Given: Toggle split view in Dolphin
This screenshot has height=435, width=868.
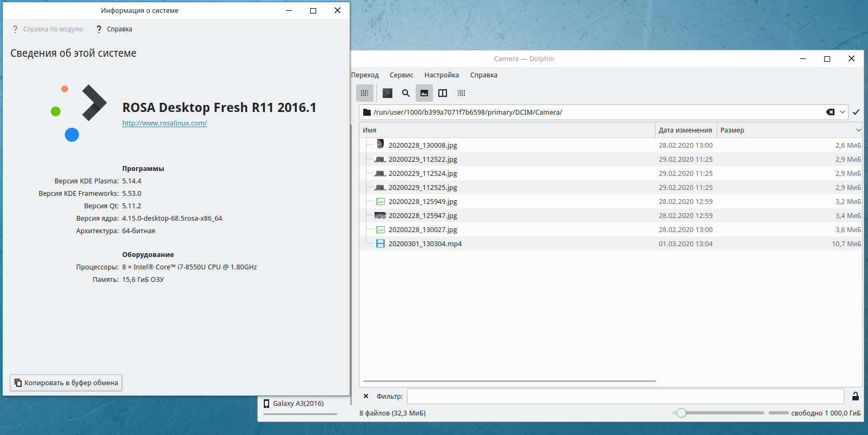Looking at the screenshot, I should point(443,93).
